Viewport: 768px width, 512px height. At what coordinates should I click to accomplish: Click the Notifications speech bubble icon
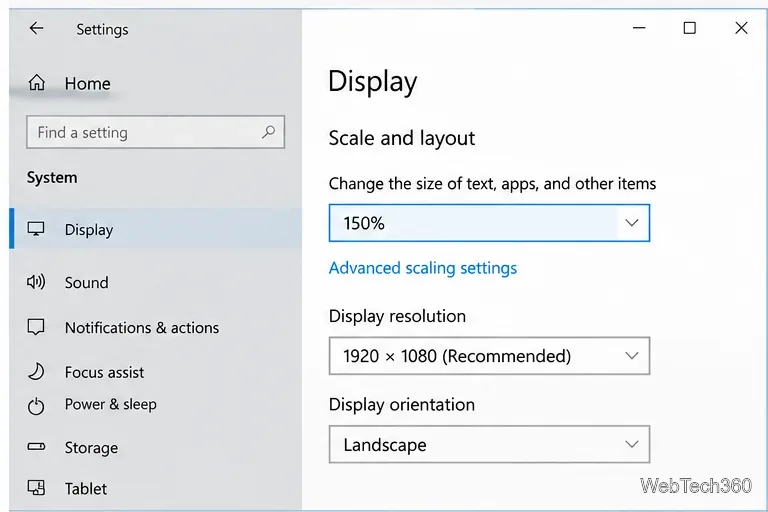(x=36, y=327)
